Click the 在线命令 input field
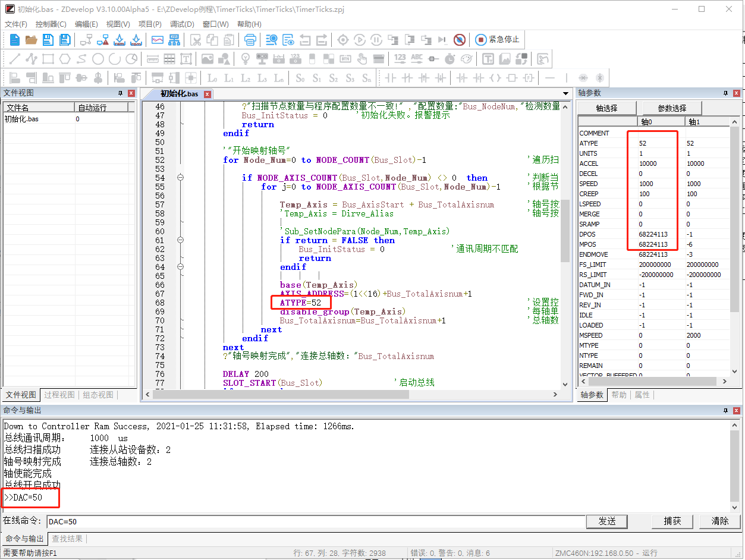745x560 pixels. click(315, 521)
